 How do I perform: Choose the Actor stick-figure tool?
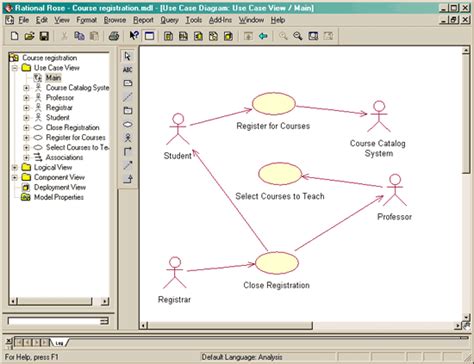tap(127, 138)
